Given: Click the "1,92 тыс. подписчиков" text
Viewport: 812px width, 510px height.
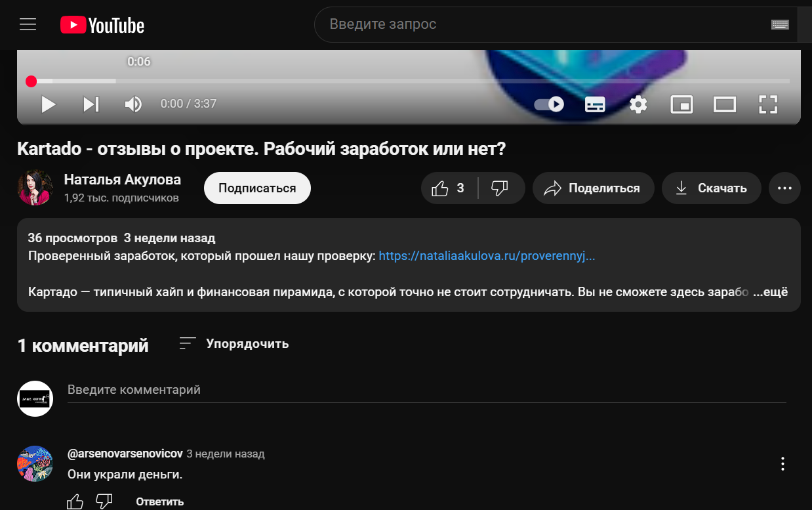Looking at the screenshot, I should [x=121, y=198].
